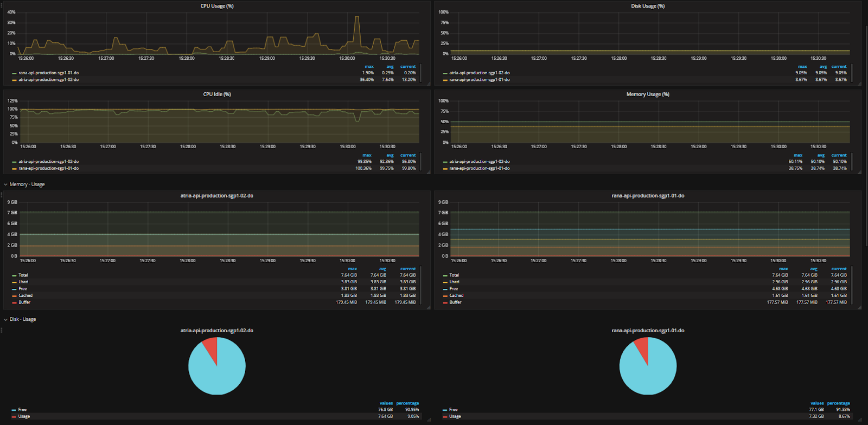Viewport: 868px width, 425px height.
Task: Change Buffer series color in atria memory graph legend
Action: pyautogui.click(x=14, y=303)
